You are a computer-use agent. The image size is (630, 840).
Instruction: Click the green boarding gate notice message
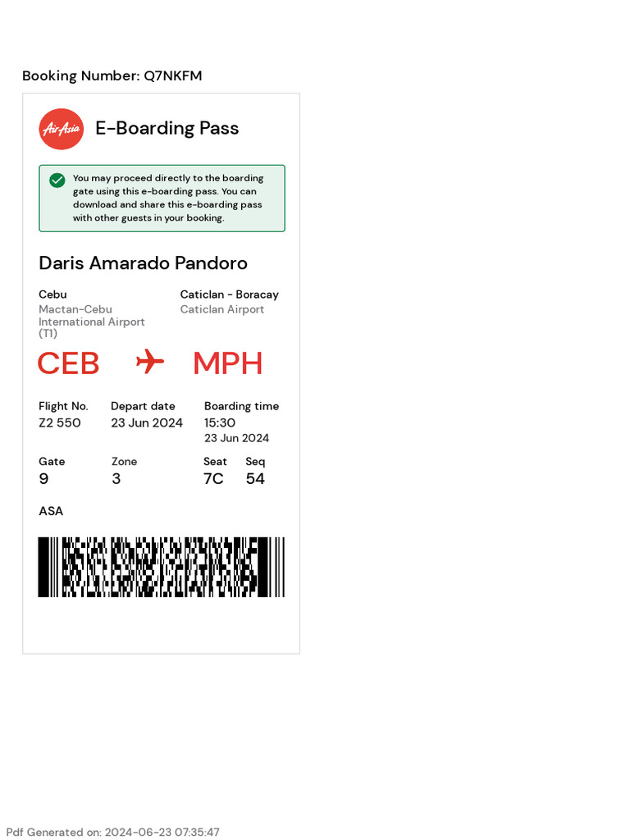pyautogui.click(x=168, y=198)
